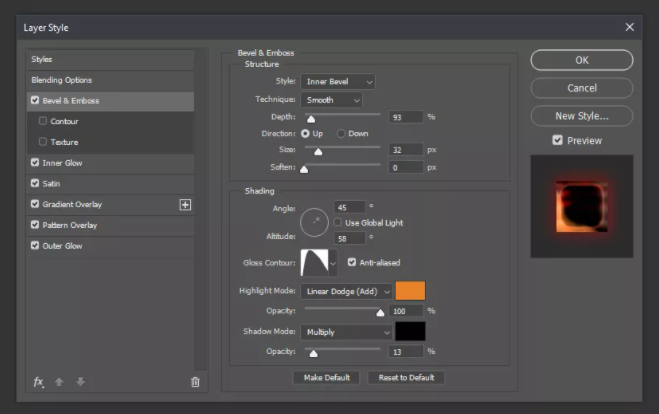This screenshot has width=659, height=414.
Task: Select the Up direction radio button
Action: click(x=305, y=133)
